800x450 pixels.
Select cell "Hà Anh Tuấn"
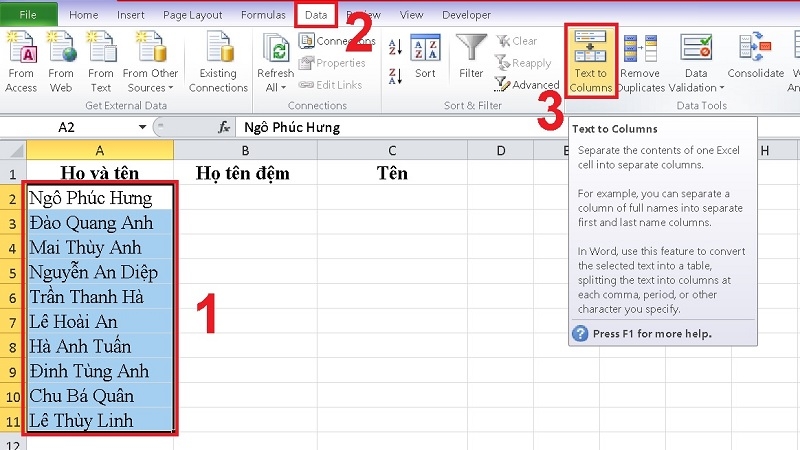coord(100,346)
